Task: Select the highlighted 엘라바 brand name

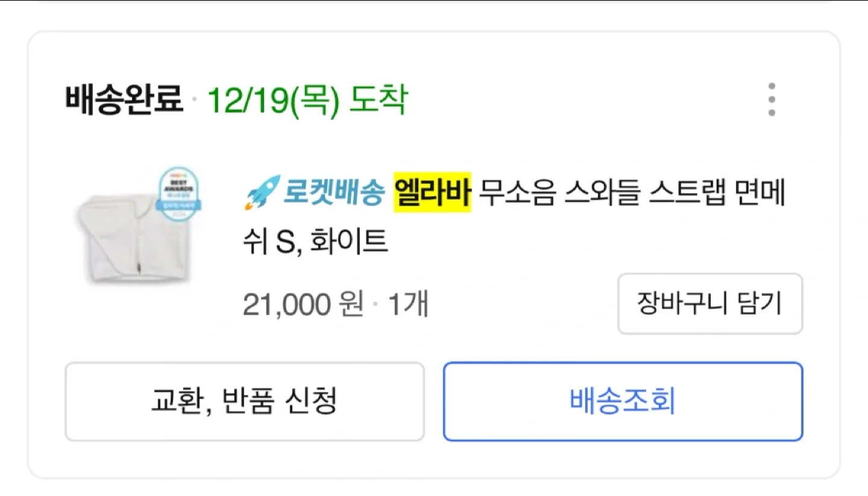Action: pyautogui.click(x=432, y=194)
